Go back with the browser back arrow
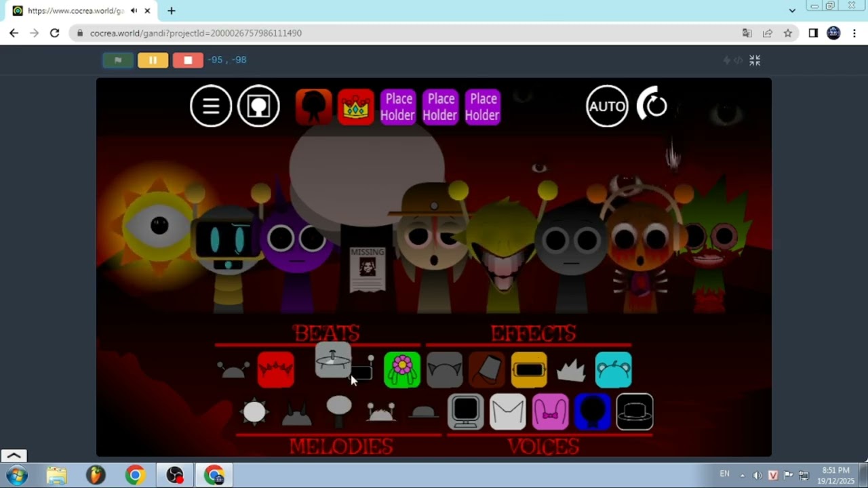868x488 pixels. click(14, 33)
